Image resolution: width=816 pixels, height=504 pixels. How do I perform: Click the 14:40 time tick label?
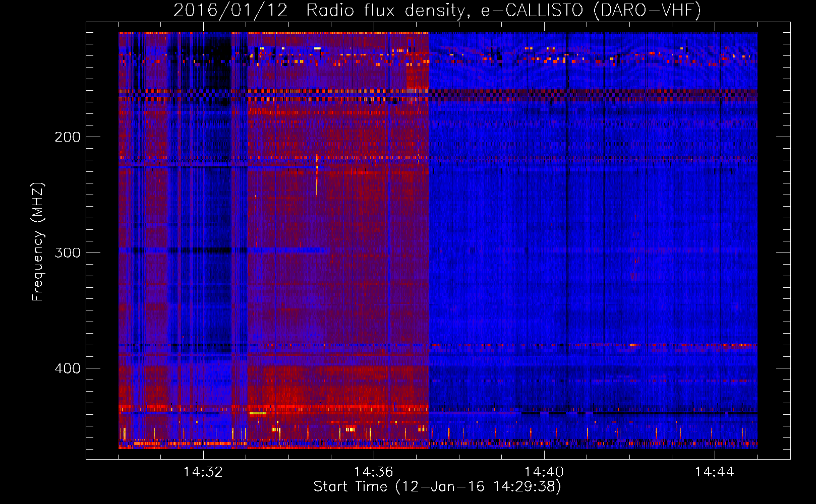(x=544, y=472)
